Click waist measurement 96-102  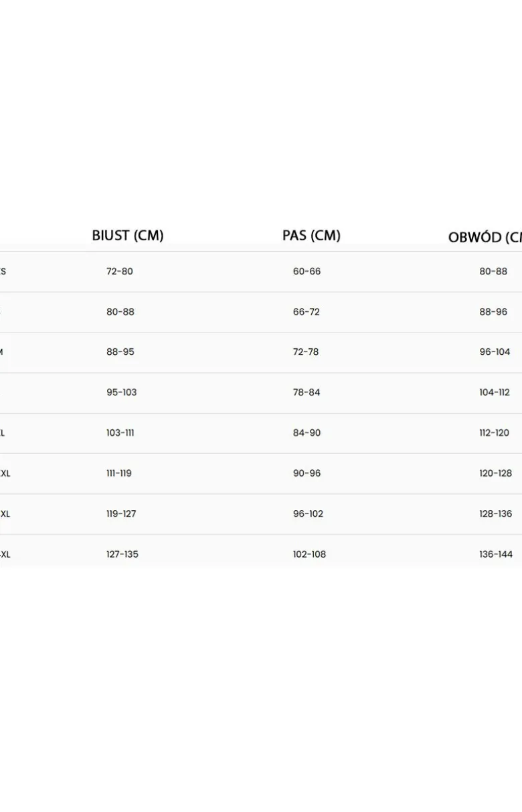308,513
